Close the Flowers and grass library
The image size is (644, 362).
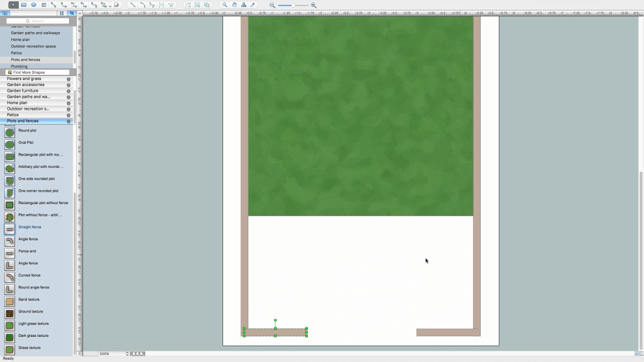(68, 79)
